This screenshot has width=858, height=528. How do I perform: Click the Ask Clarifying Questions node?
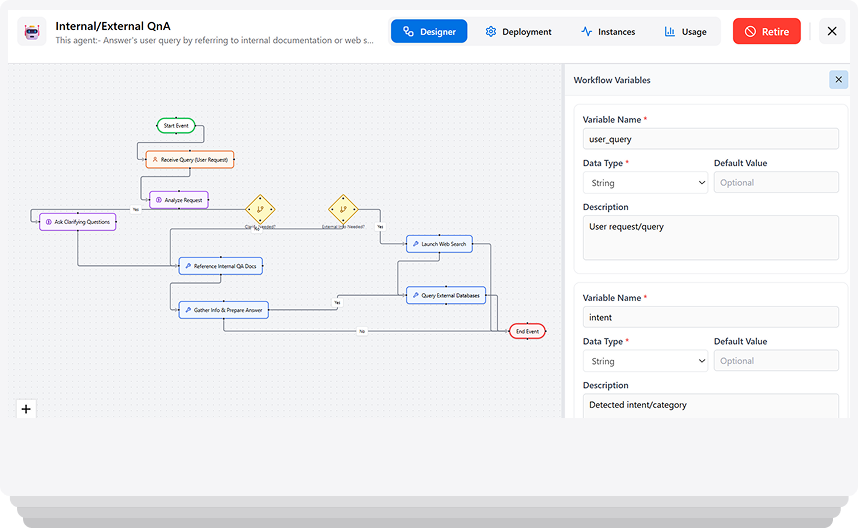point(78,222)
